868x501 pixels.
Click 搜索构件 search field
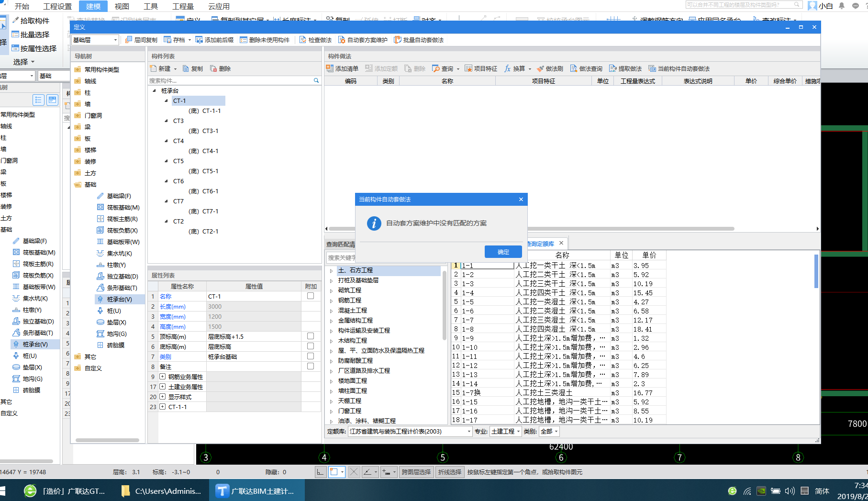pos(230,80)
